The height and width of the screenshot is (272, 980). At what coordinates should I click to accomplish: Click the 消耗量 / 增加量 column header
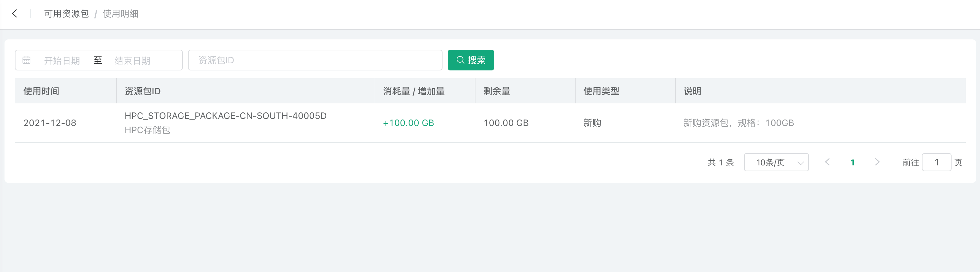[x=414, y=91]
